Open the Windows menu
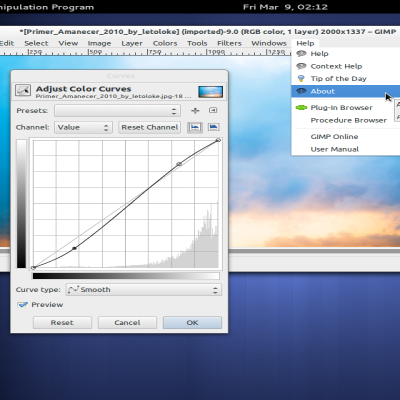 point(269,43)
